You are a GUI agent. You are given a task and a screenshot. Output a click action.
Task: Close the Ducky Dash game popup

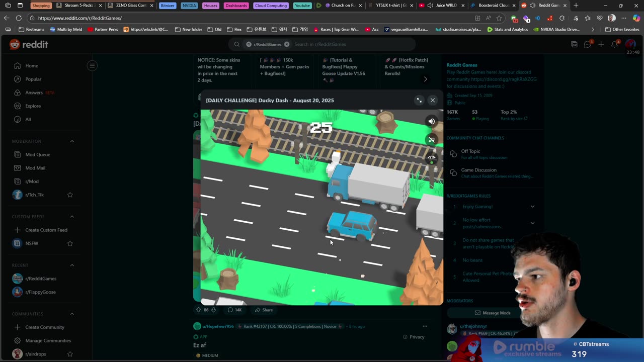click(432, 100)
